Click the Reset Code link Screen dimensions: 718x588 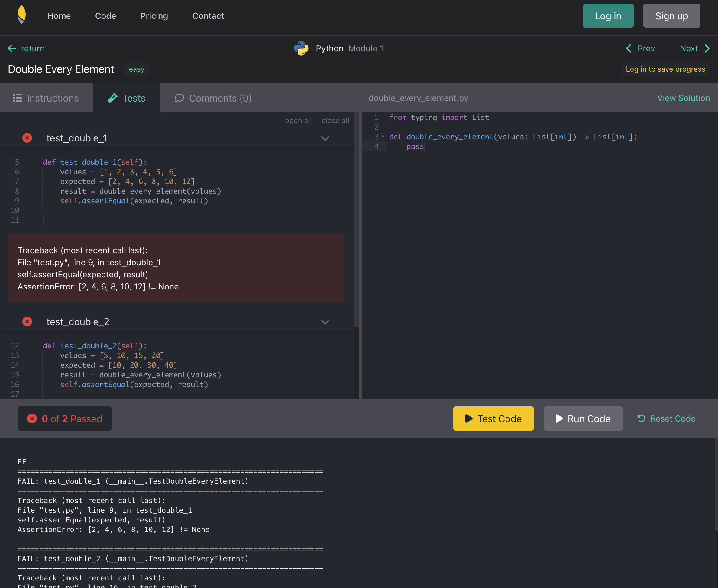666,419
